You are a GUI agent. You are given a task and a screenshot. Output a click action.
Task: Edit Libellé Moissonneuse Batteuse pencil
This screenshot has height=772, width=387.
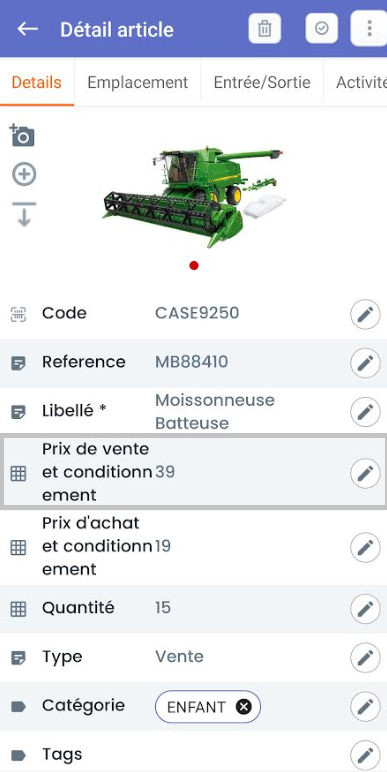click(365, 412)
